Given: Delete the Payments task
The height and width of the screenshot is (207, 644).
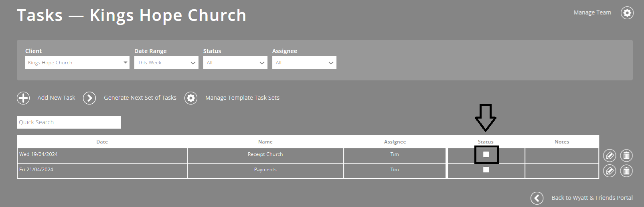Looking at the screenshot, I should coord(626,171).
